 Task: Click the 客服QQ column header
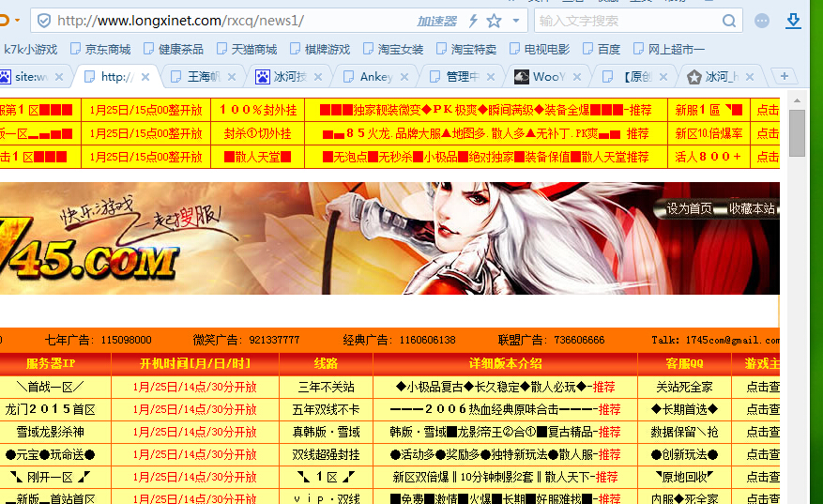pos(684,363)
